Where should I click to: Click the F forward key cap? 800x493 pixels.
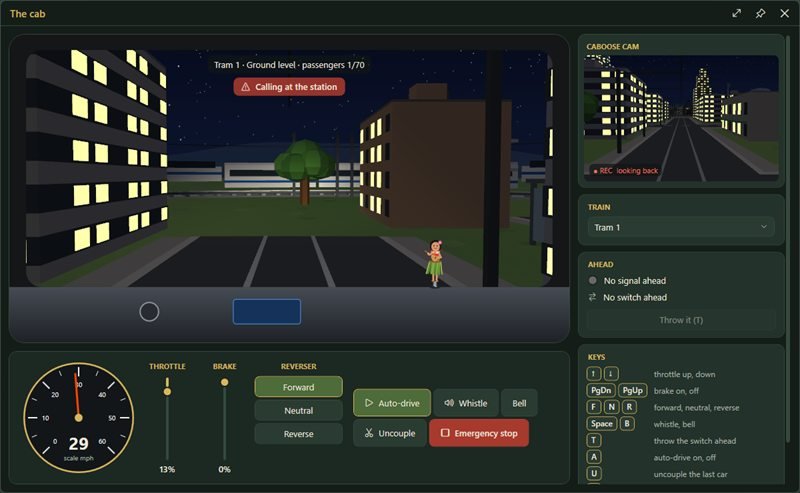[593, 407]
